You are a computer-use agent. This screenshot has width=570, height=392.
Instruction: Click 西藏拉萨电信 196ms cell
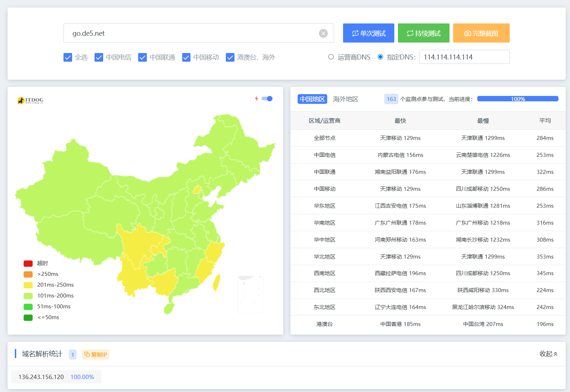[x=400, y=273]
